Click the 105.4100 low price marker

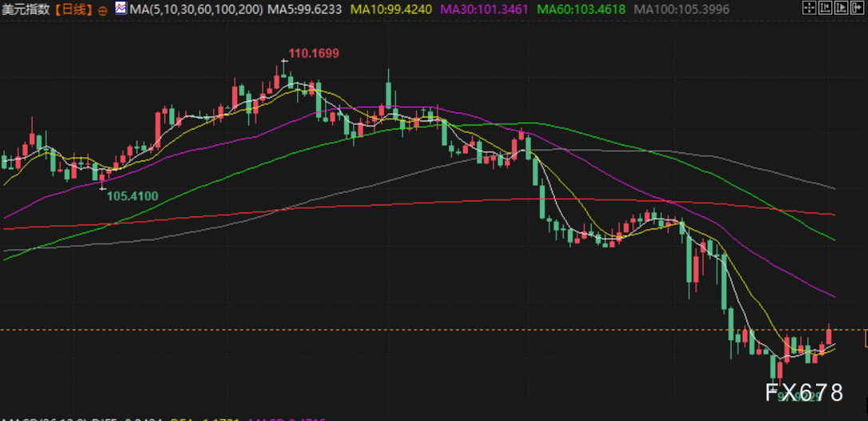132,196
